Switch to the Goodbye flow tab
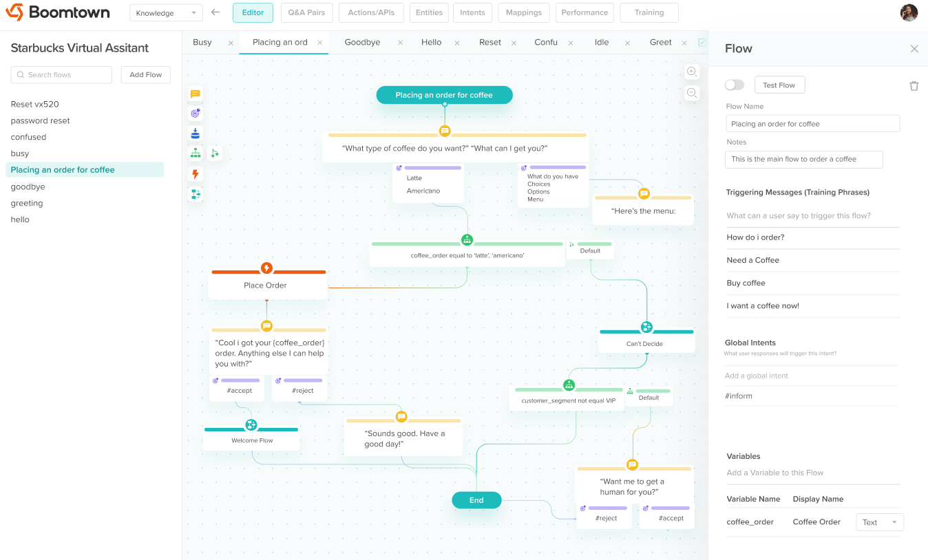The width and height of the screenshot is (928, 560). coord(362,43)
